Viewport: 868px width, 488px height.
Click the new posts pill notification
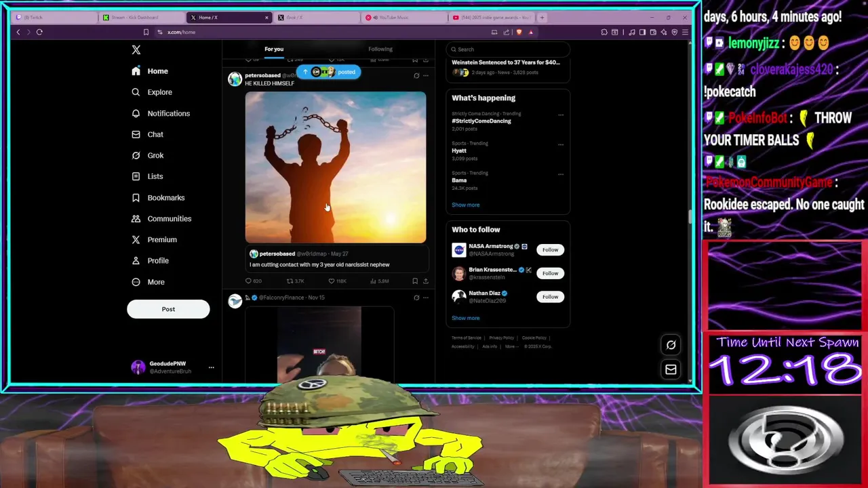[x=328, y=72]
